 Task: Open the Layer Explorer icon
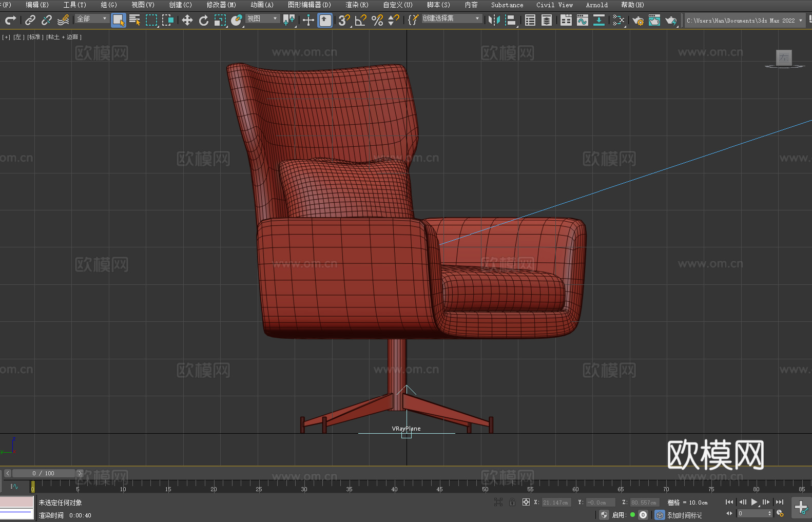[547, 20]
